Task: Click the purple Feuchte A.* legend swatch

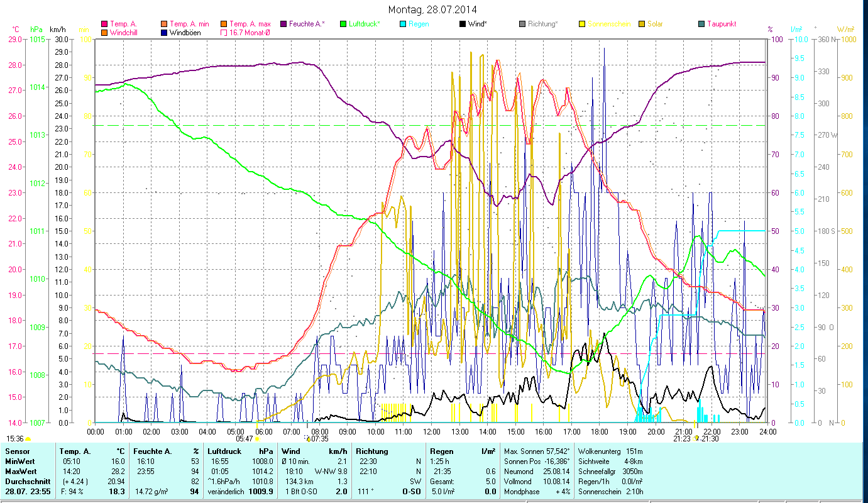Action: [x=282, y=25]
